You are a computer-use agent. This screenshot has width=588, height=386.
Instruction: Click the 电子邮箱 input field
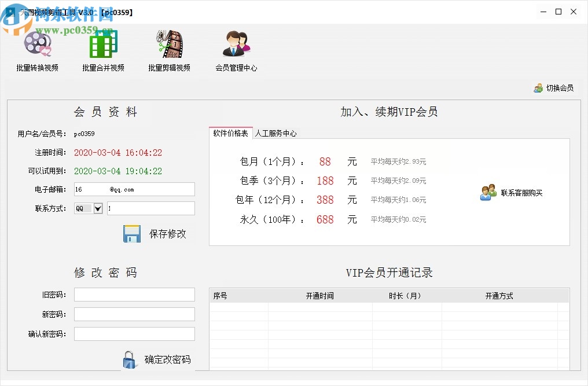(134, 189)
